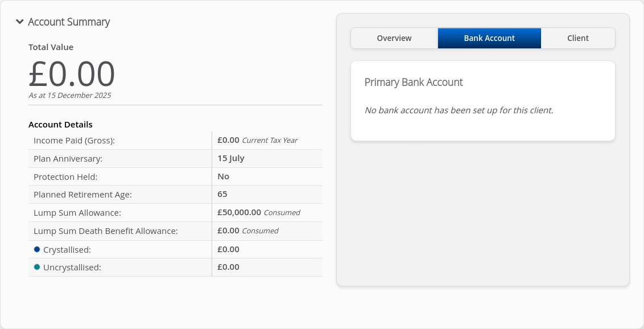Click the blue Crystallised legend dot

(37, 249)
